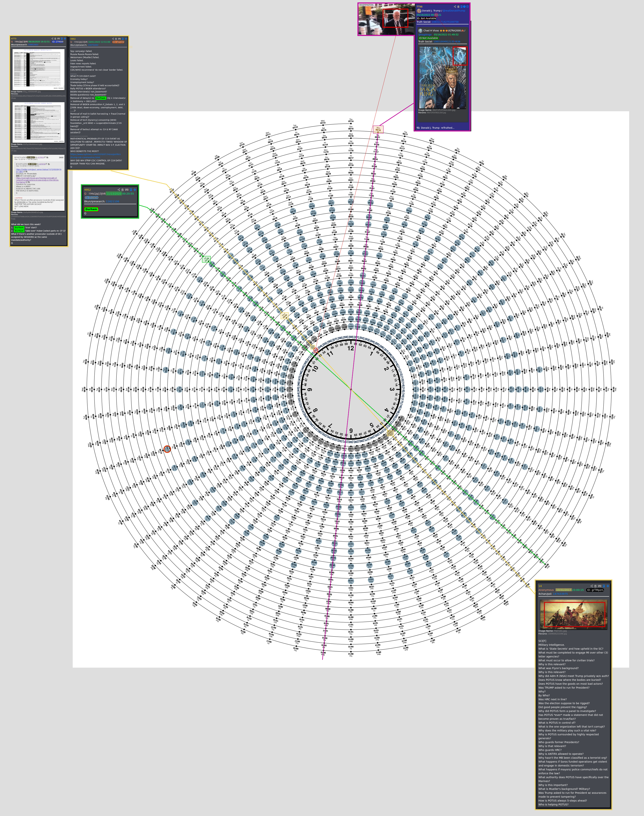Click 'Chad H Vivas' username in retruth
This screenshot has height=816, width=644.
click(431, 31)
